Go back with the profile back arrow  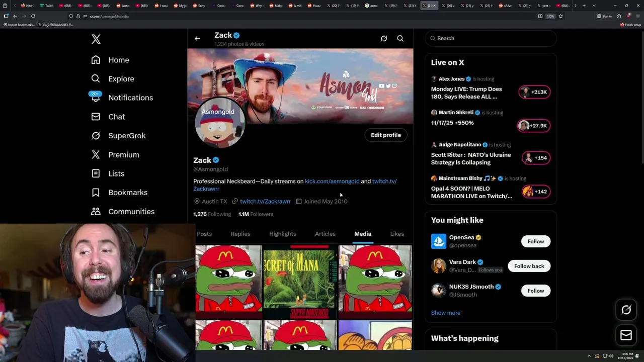click(x=197, y=38)
